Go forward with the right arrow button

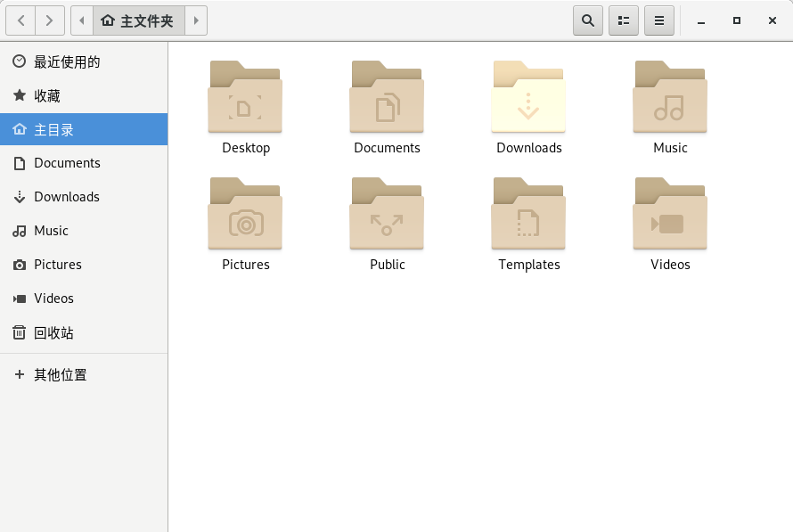pos(50,20)
